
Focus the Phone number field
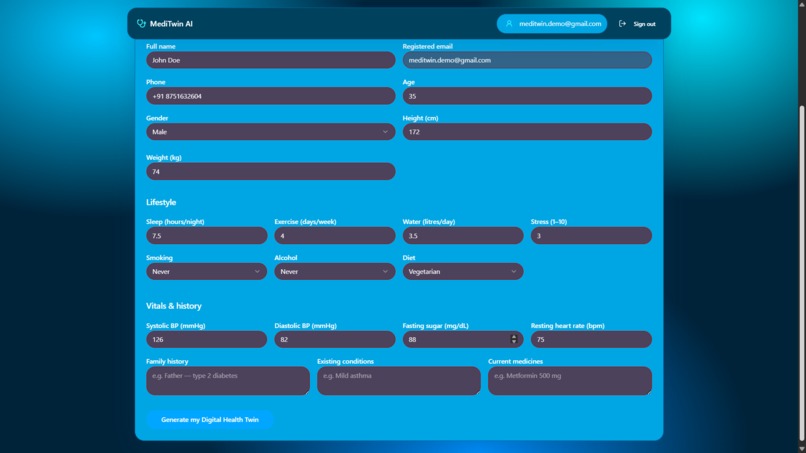coord(270,96)
